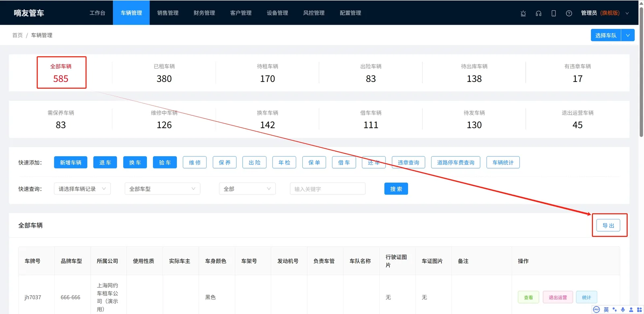Click the 换车 quick-add button
Image resolution: width=644 pixels, height=314 pixels.
point(135,162)
